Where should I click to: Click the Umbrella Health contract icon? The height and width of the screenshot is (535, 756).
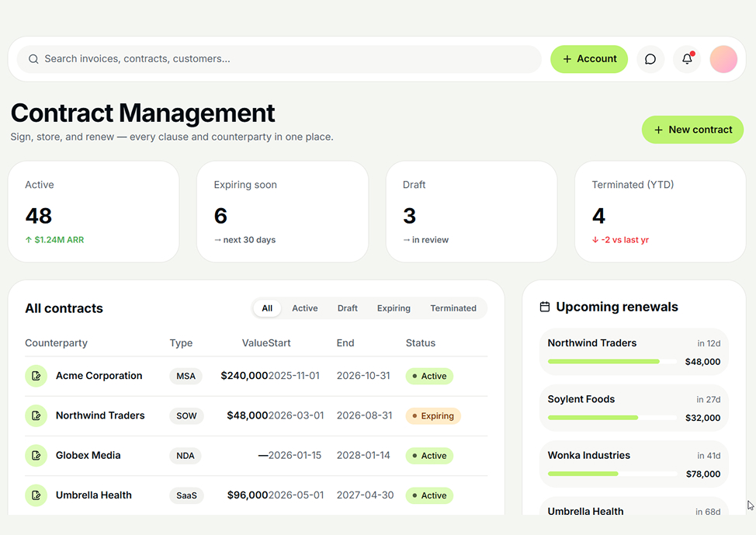[x=36, y=495]
